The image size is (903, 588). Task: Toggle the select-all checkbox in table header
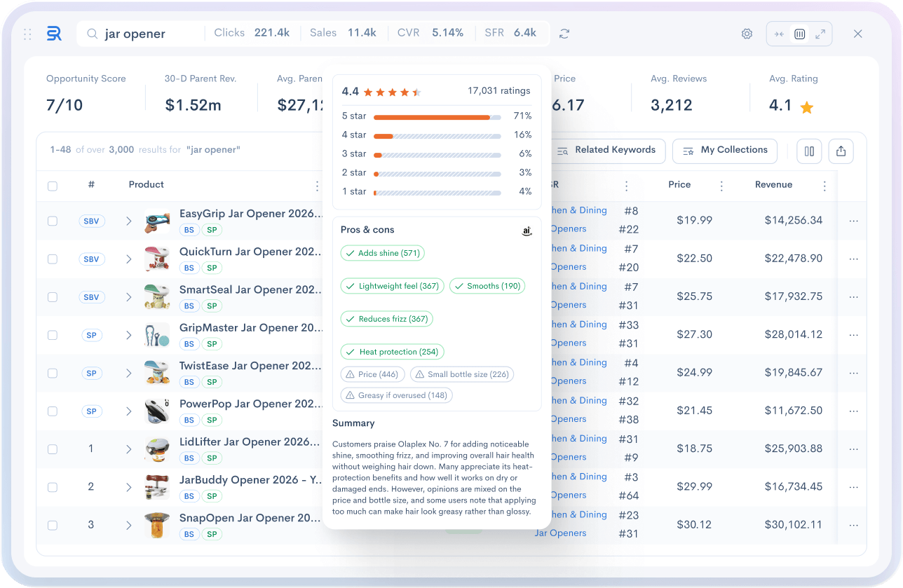coord(53,186)
